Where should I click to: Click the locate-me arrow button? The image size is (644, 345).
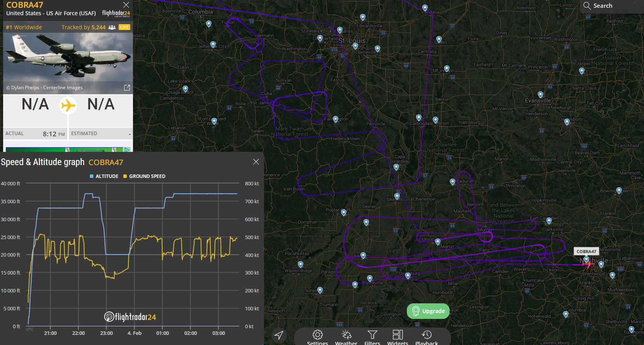click(x=279, y=335)
